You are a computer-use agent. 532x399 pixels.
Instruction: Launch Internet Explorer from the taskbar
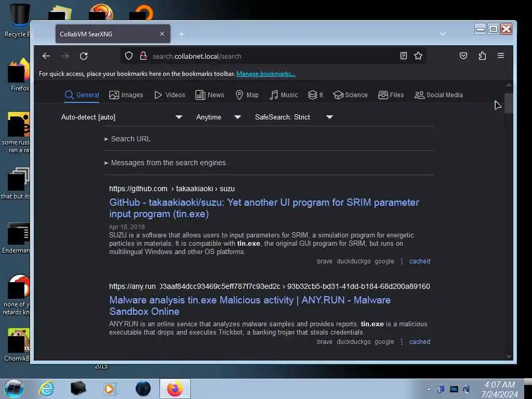tap(46, 389)
